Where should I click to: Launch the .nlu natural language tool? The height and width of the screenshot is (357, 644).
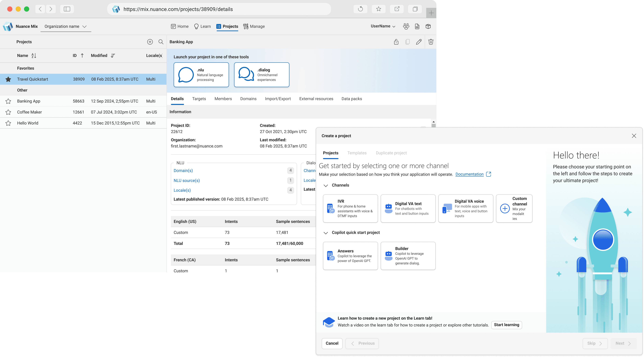[201, 75]
